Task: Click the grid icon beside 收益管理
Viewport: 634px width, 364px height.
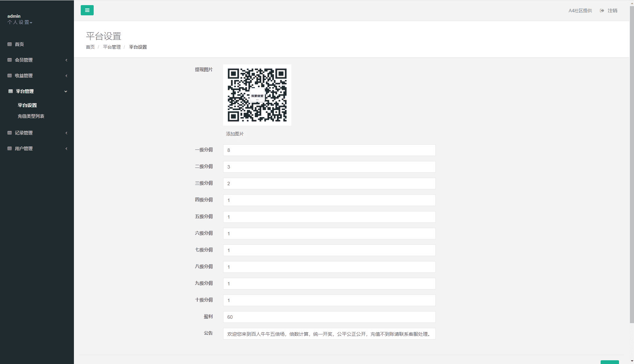Action: [10, 76]
